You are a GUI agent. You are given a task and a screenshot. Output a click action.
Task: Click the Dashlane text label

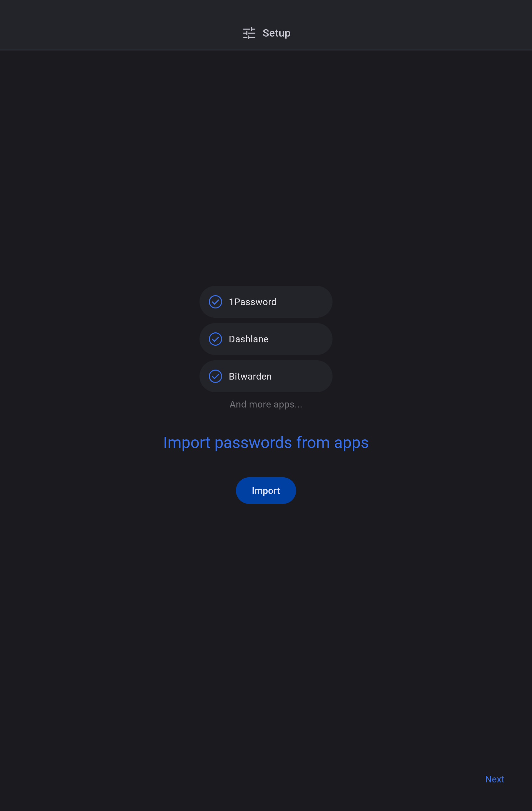pos(249,339)
